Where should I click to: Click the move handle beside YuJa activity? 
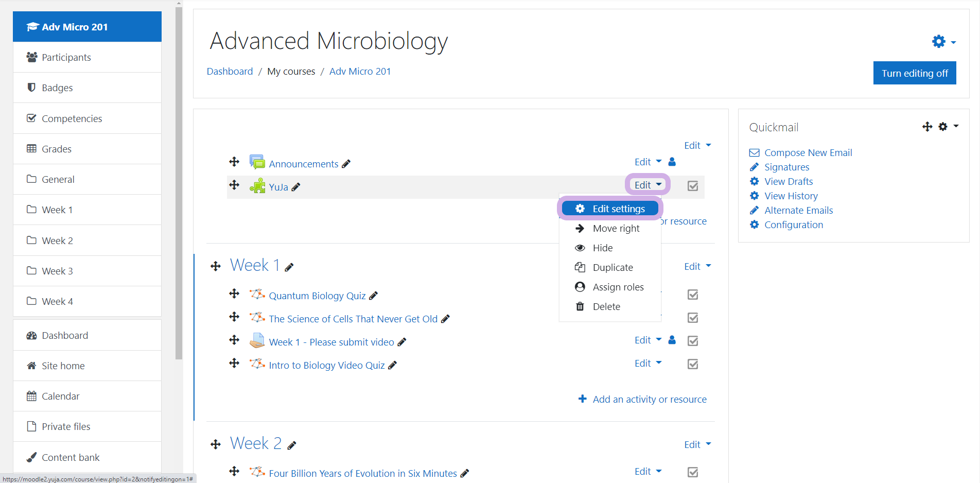click(234, 185)
